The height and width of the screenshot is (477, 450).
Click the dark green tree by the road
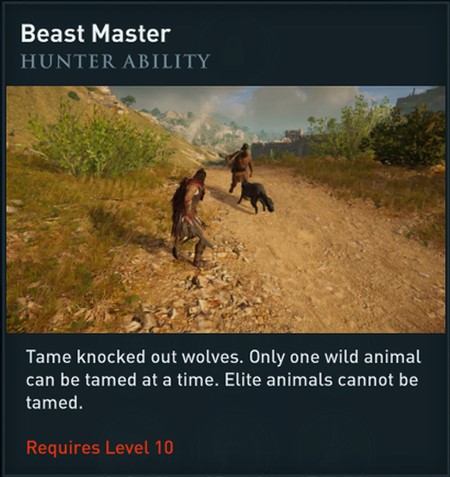coord(407,135)
